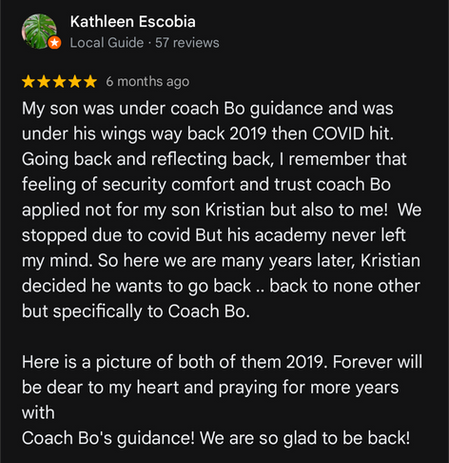This screenshot has width=449, height=463.
Task: Click the text specifically to Coach Bo
Action: [151, 311]
